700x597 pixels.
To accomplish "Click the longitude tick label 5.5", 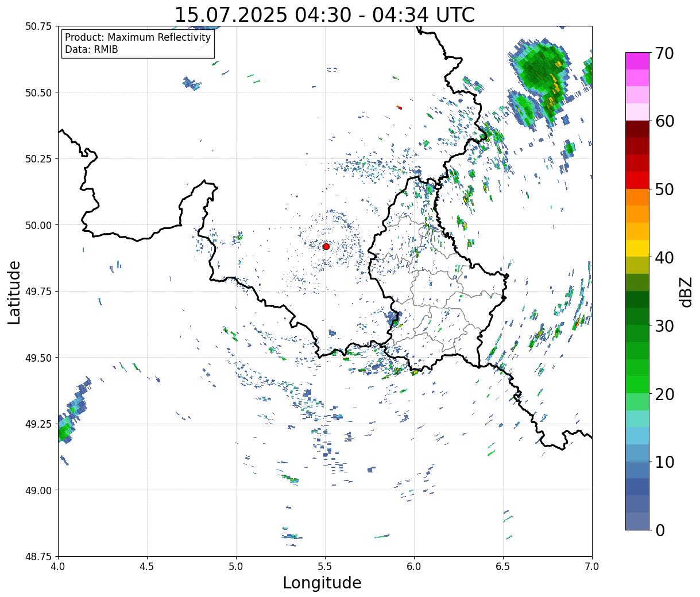I will (325, 566).
